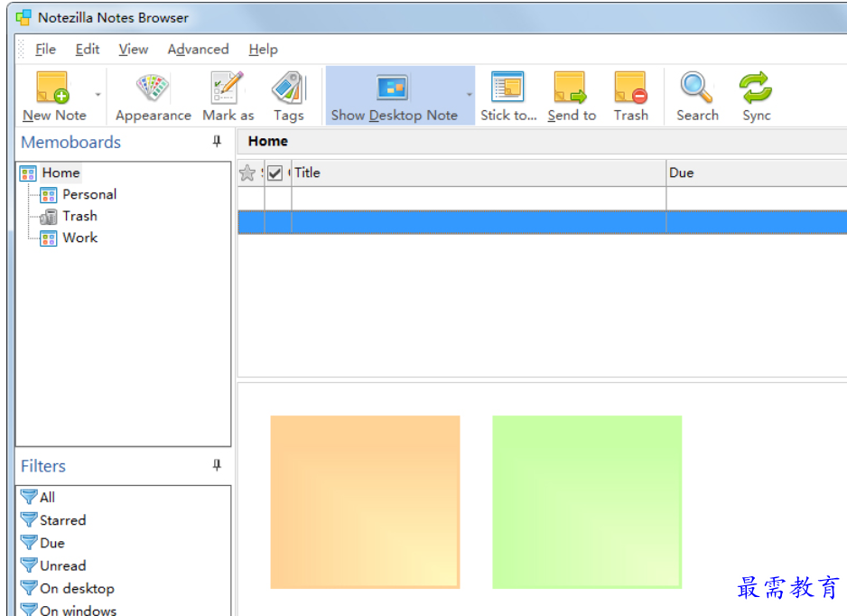Move note with Trash toolbar icon

pos(630,88)
